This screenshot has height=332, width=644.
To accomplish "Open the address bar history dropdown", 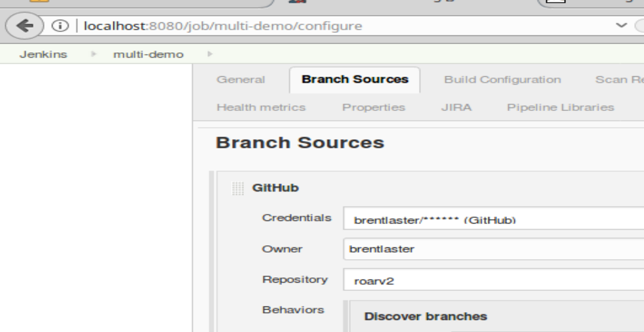I will (x=621, y=26).
